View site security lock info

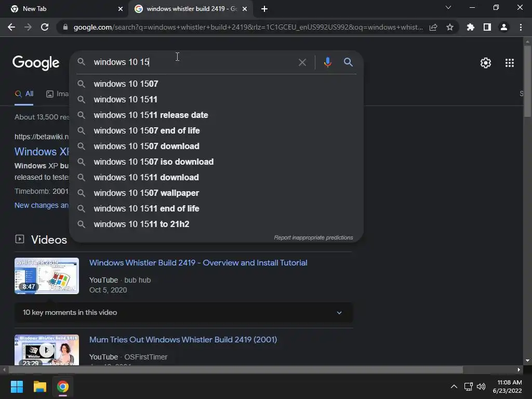(x=65, y=27)
